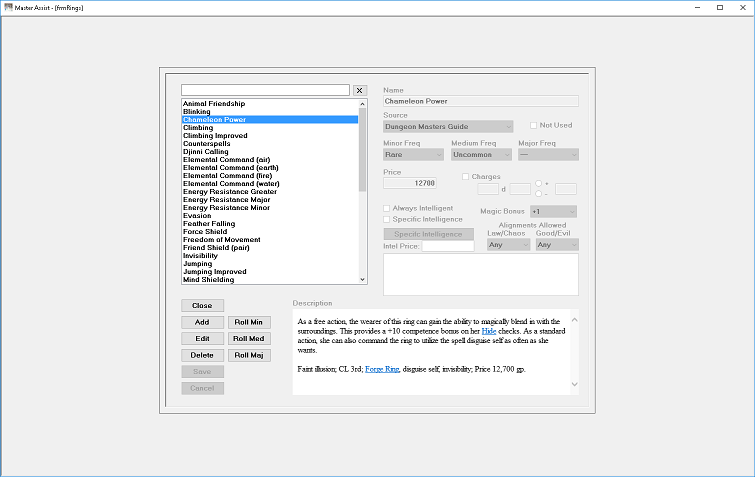
Task: Click the ring list scrollbar thumb
Action: tap(363, 149)
